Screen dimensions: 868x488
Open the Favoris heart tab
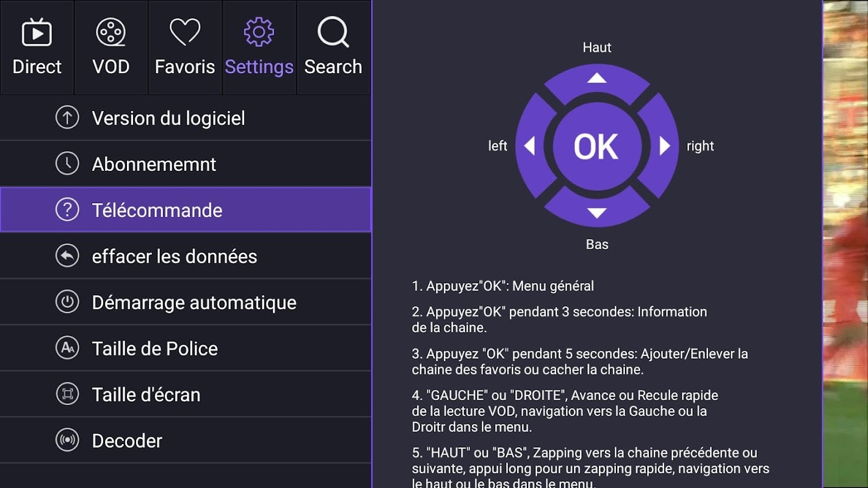[x=185, y=48]
